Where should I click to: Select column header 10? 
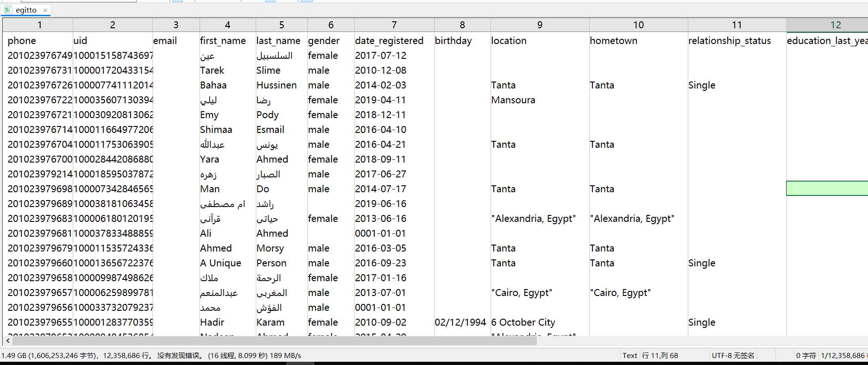click(x=638, y=25)
